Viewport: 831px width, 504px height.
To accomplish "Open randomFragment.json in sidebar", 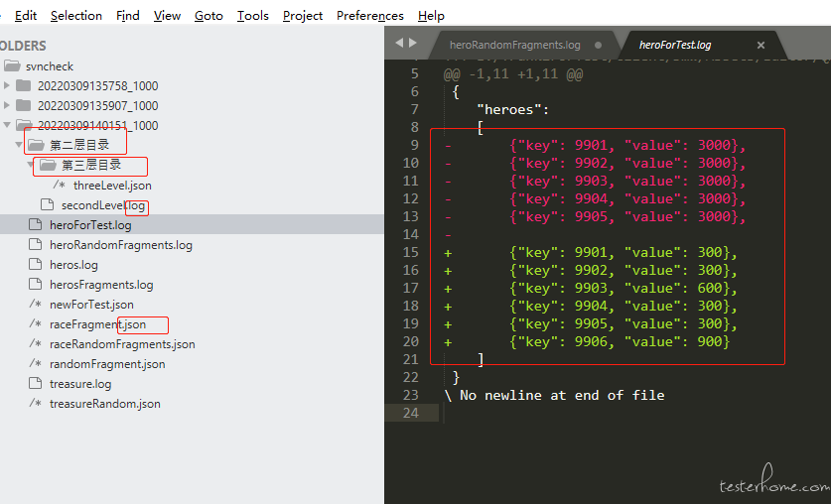I will click(x=107, y=364).
